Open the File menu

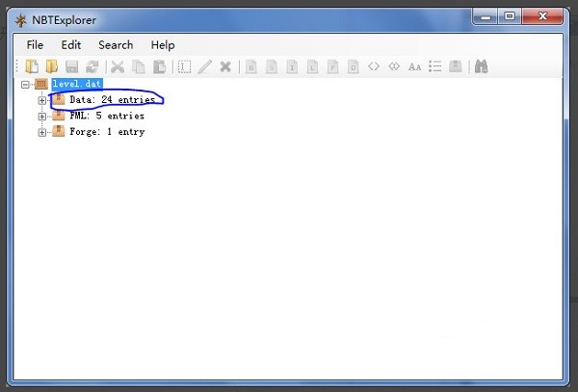pyautogui.click(x=36, y=44)
